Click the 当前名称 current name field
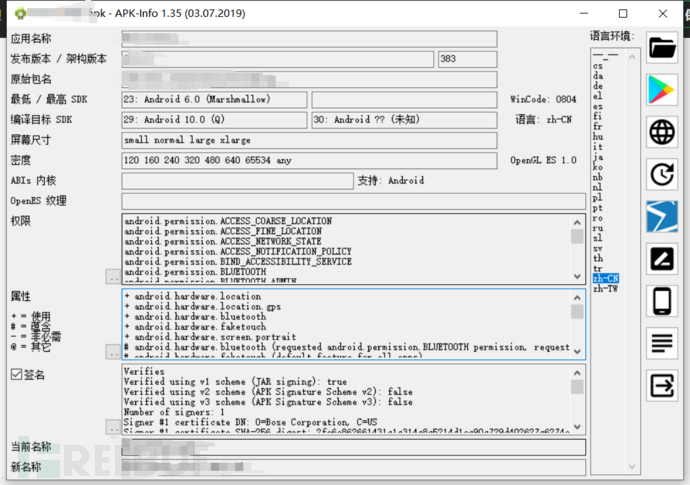Image resolution: width=690 pixels, height=485 pixels. 353,447
